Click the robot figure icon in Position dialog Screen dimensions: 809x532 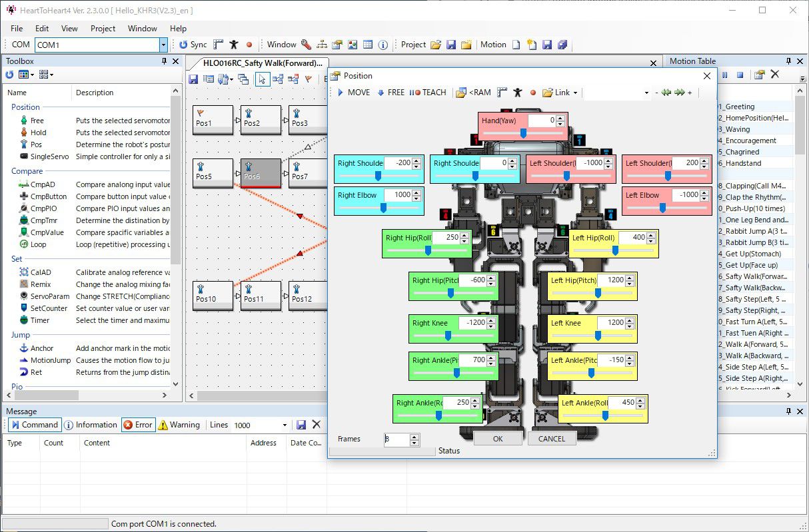coord(517,93)
